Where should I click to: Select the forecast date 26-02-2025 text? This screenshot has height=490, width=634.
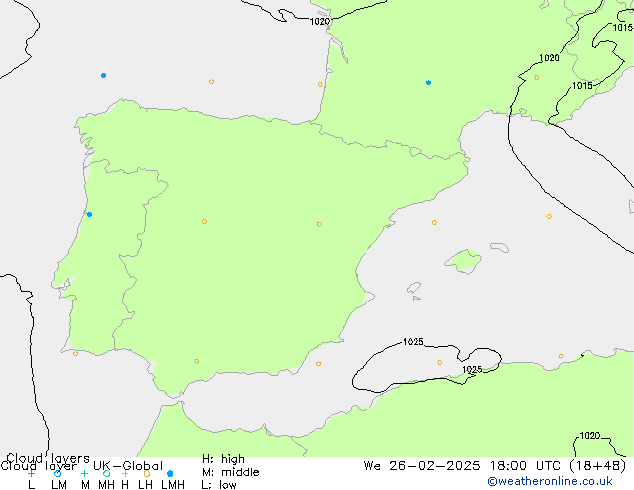(435, 466)
